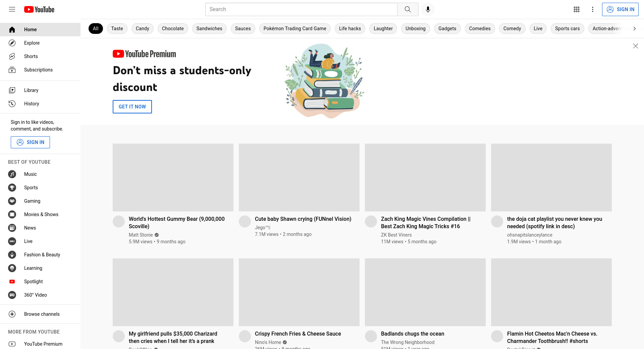The height and width of the screenshot is (349, 644).
Task: Select the Sandwiches filter chip
Action: [x=209, y=29]
